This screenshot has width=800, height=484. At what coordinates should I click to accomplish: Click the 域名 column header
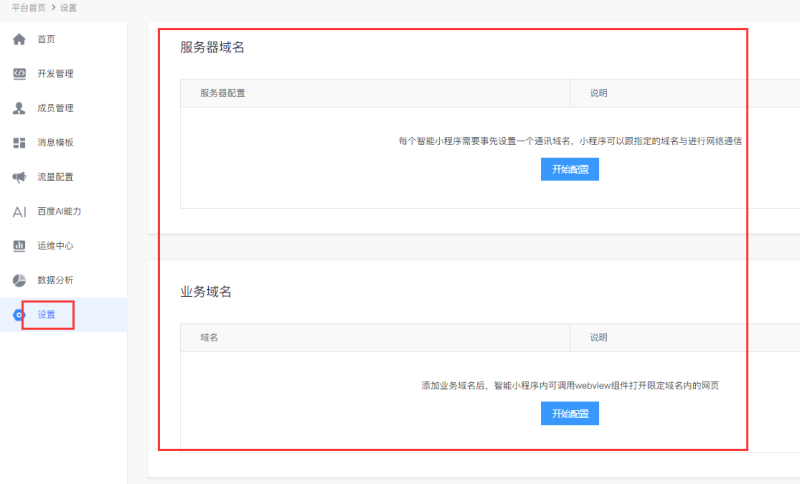(209, 338)
